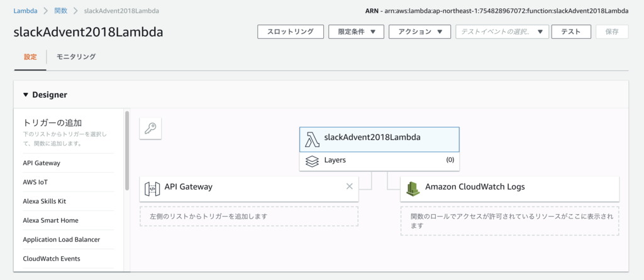
Task: Click the スロットリング button
Action: pos(291,31)
